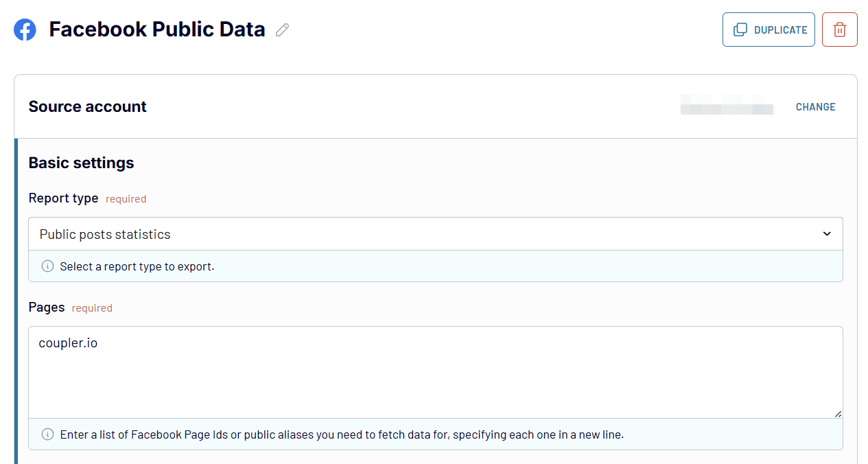The image size is (868, 464).
Task: Click the Facebook logo icon
Action: click(25, 30)
